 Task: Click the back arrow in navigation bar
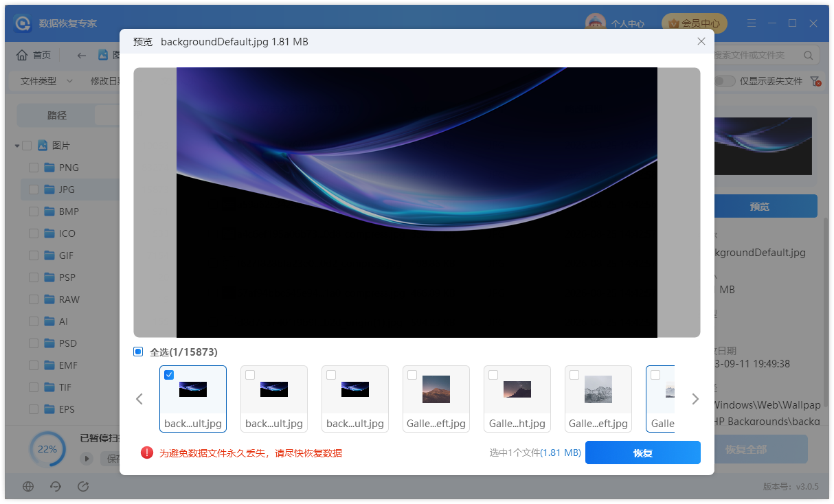[82, 55]
